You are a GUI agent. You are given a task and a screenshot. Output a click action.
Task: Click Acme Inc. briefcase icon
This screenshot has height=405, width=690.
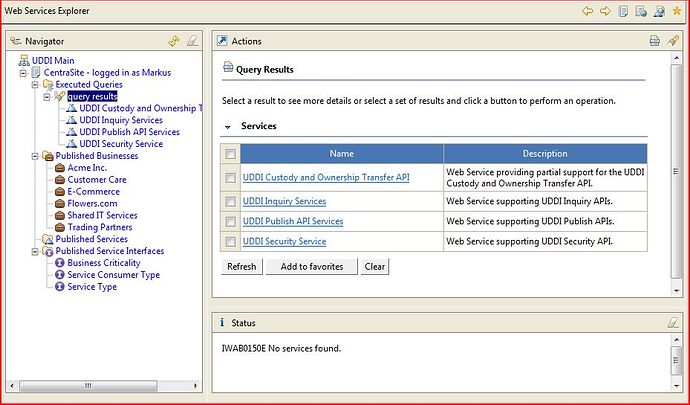pyautogui.click(x=60, y=168)
